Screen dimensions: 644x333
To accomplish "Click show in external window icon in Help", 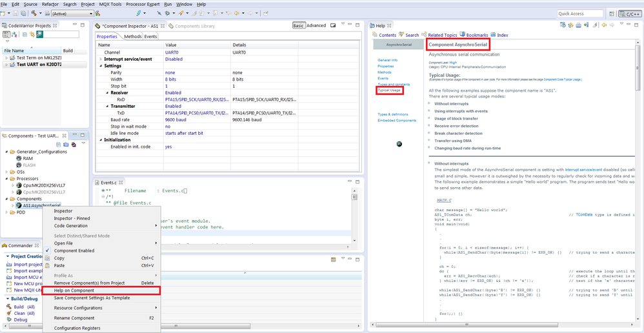I will [x=563, y=25].
